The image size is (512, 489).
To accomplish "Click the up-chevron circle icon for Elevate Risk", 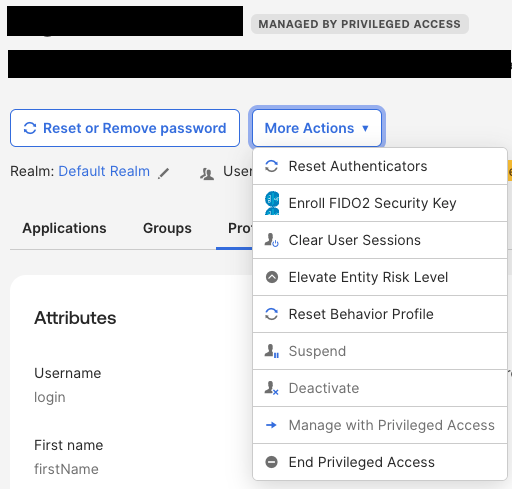I will tap(272, 277).
